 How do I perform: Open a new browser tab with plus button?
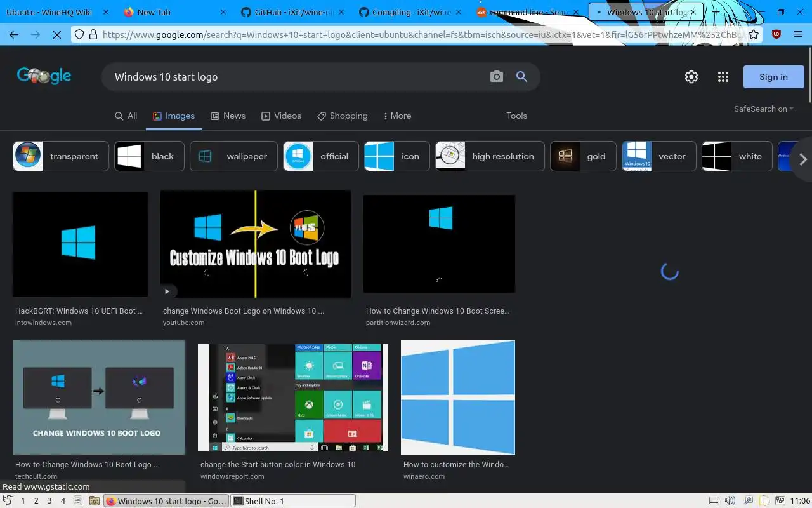(x=715, y=12)
